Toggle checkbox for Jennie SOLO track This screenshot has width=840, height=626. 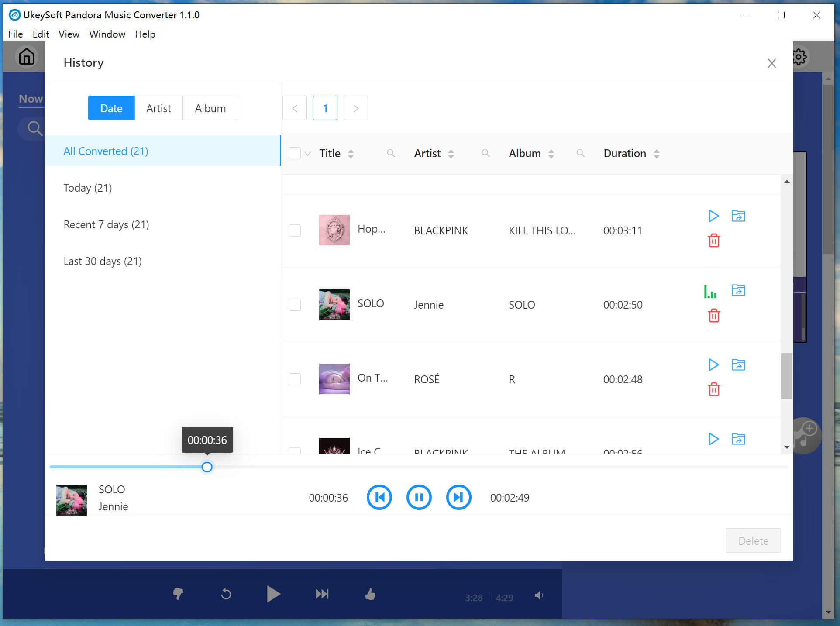click(x=295, y=304)
